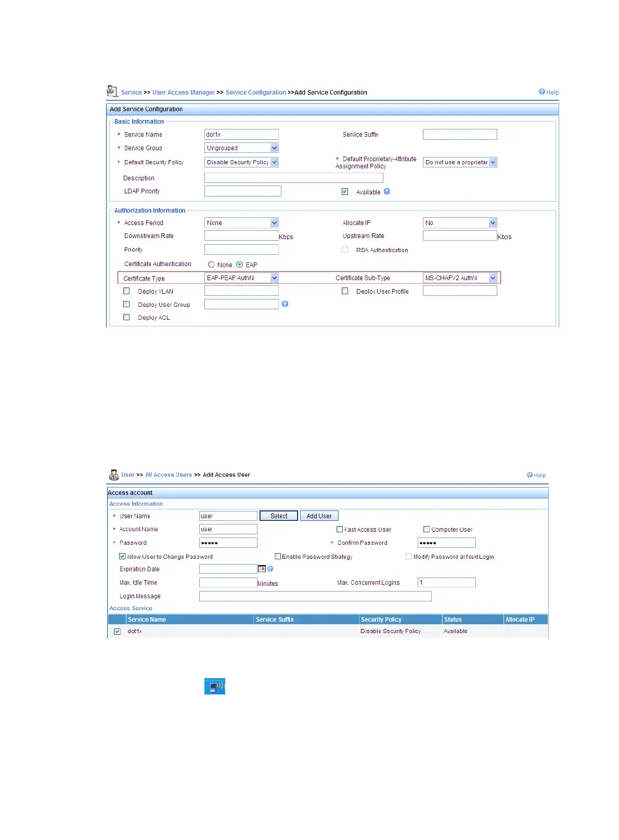Open Default Security Policy dropdown
The image size is (619, 840).
pos(242,162)
